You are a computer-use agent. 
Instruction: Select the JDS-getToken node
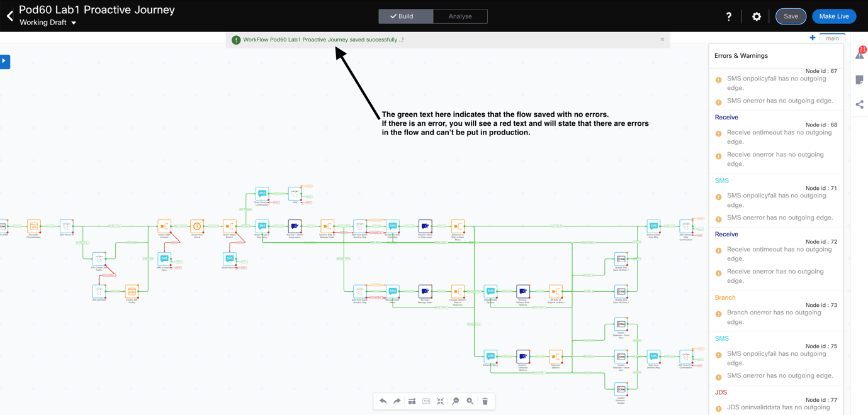99,292
